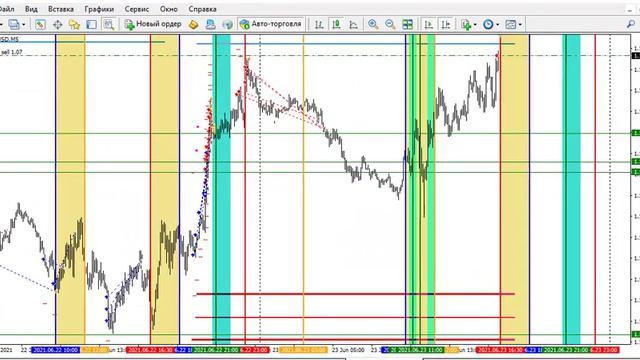Open the Окно menu

coord(169,9)
